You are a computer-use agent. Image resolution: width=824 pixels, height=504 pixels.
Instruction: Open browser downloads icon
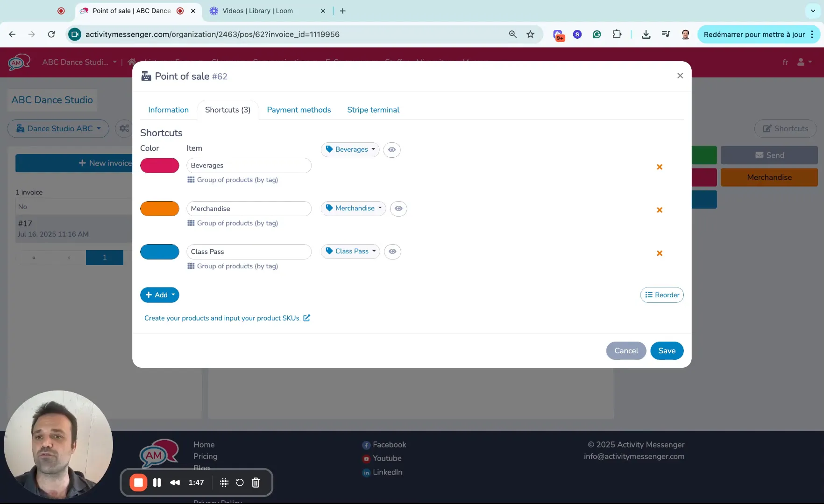646,35
